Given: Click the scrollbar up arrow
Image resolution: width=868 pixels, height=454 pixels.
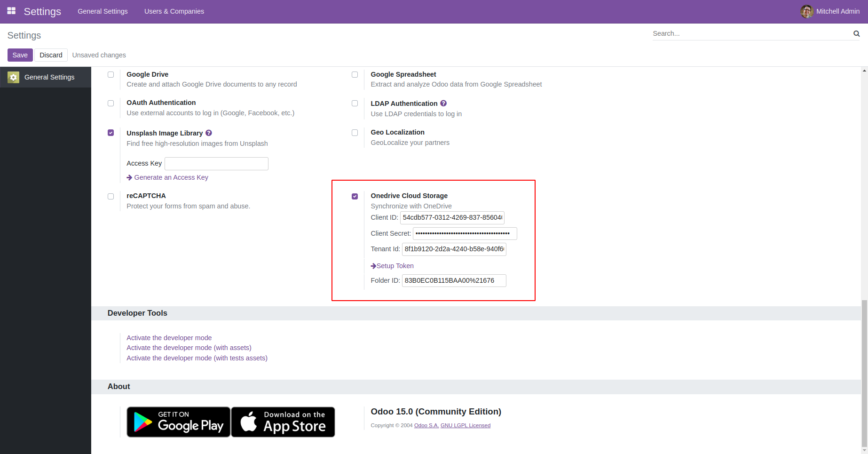Looking at the screenshot, I should point(864,71).
